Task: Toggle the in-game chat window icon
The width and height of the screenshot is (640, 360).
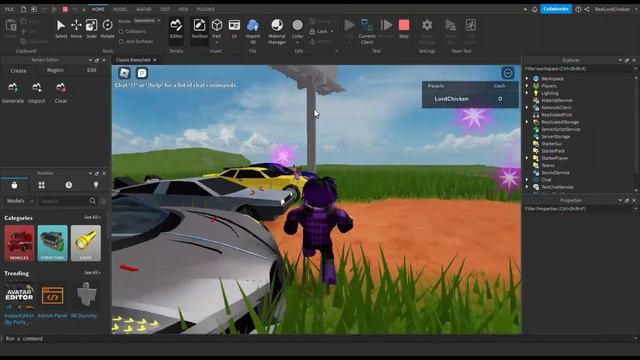Action: [142, 73]
